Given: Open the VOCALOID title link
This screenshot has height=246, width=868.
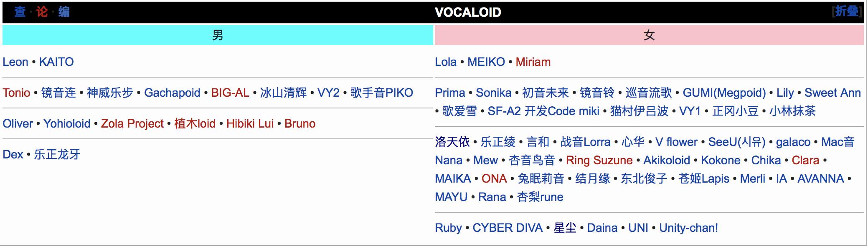Looking at the screenshot, I should tap(468, 12).
